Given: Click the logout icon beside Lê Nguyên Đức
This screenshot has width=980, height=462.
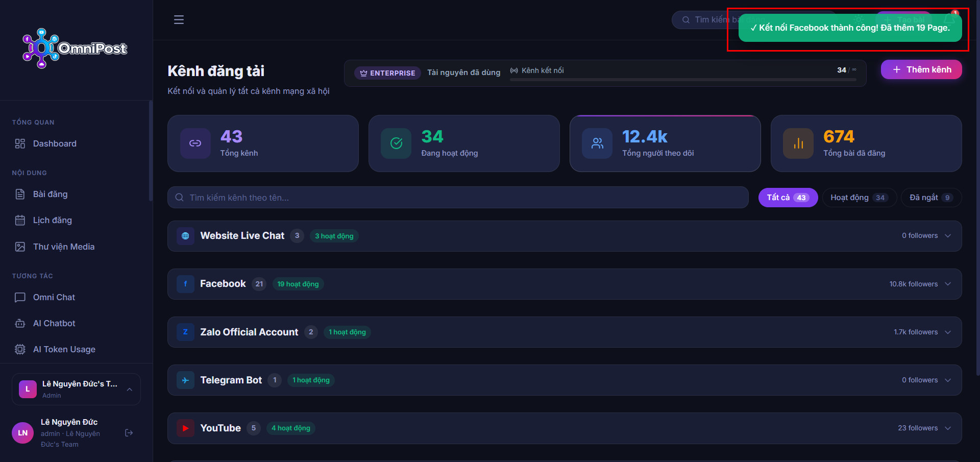Looking at the screenshot, I should point(129,433).
